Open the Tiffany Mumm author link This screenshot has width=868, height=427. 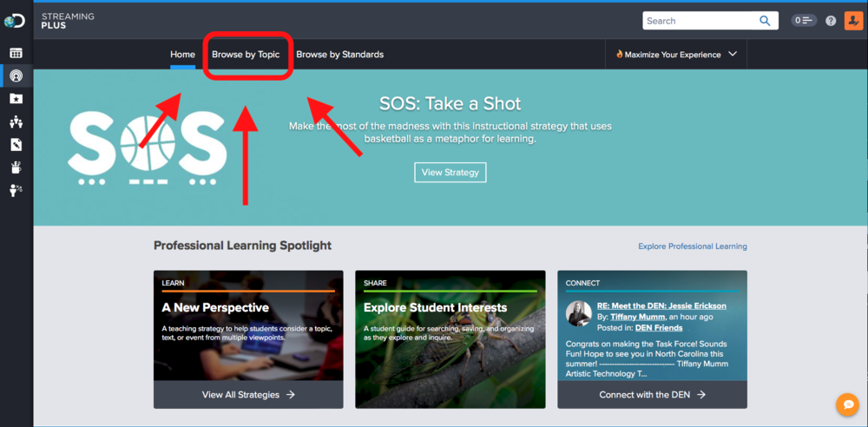pos(638,317)
